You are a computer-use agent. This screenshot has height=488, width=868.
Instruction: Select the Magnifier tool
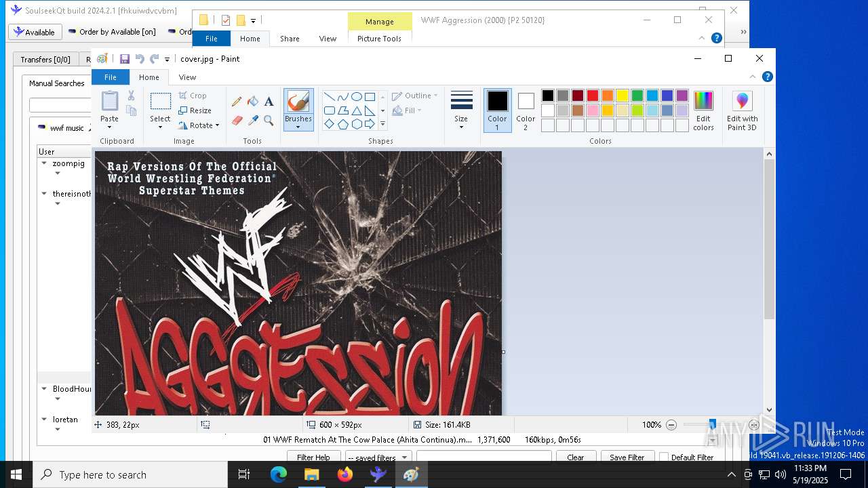[269, 121]
